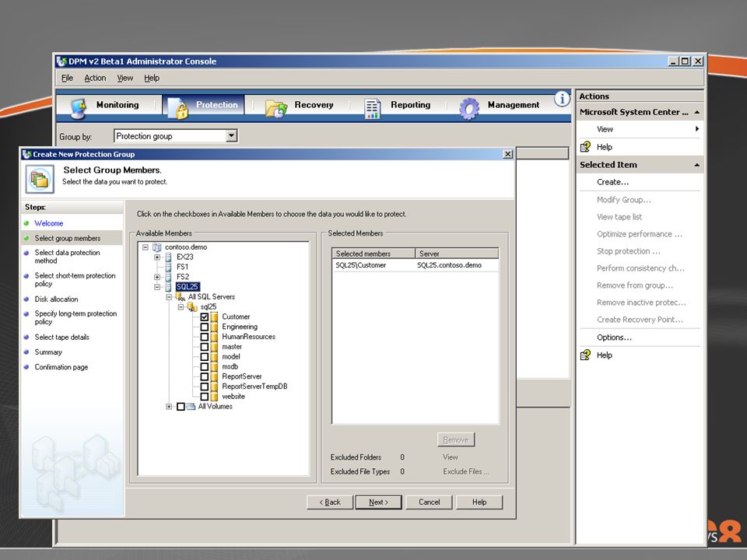Click the FS2 server icon
747x560 pixels.
168,277
